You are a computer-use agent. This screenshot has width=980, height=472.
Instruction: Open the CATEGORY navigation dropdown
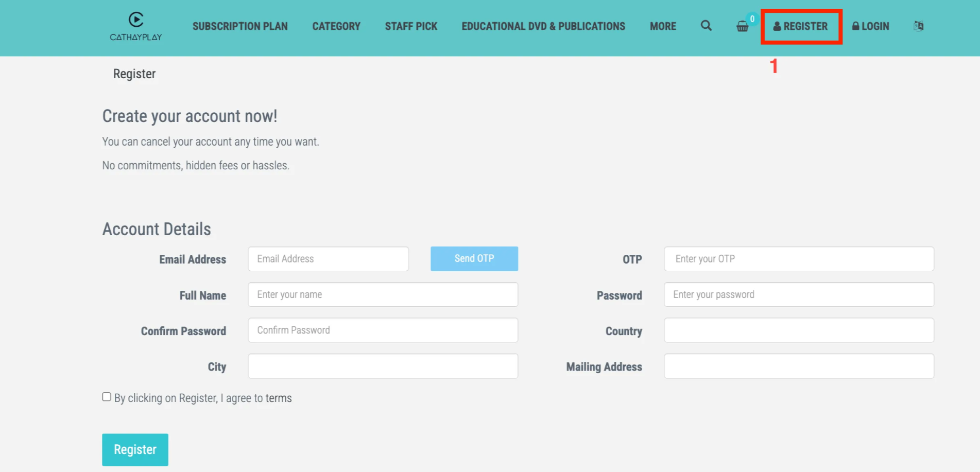(336, 26)
